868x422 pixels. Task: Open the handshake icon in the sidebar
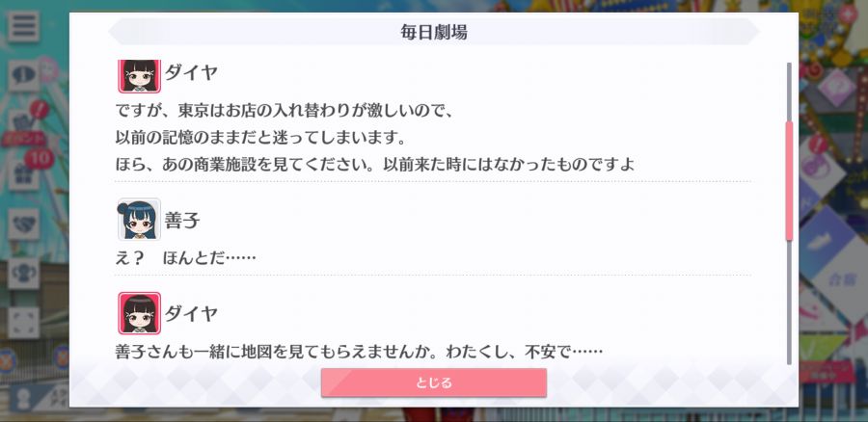[23, 224]
